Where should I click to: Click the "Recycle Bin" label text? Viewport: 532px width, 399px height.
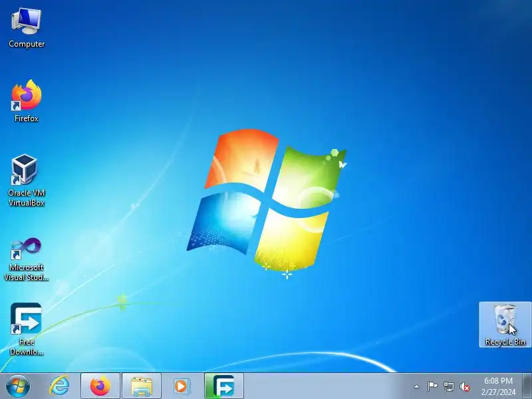[x=505, y=342]
